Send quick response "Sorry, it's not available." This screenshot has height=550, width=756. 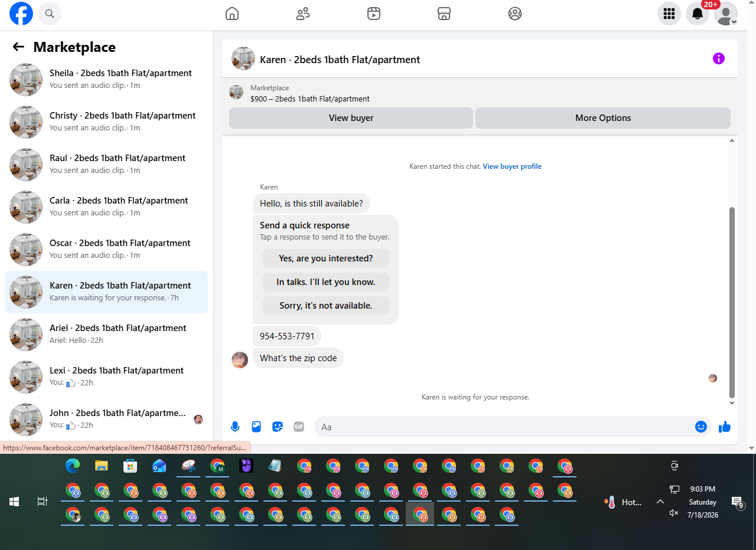pos(326,306)
